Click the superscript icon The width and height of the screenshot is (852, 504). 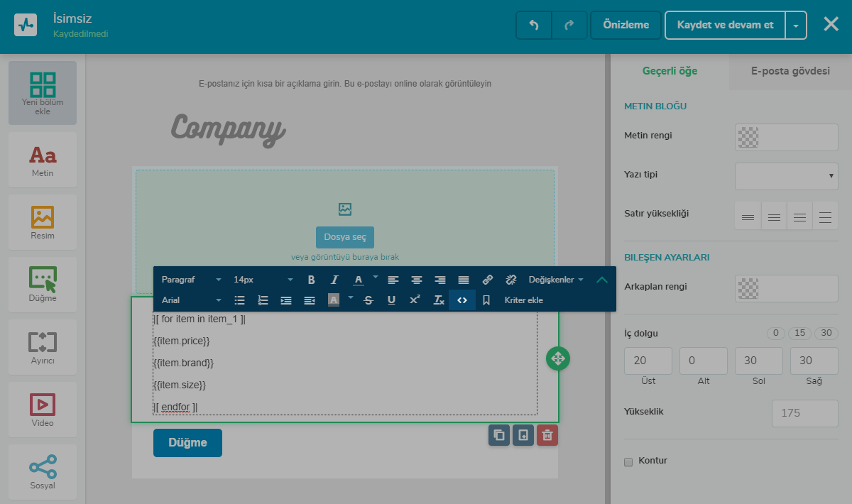click(x=415, y=300)
